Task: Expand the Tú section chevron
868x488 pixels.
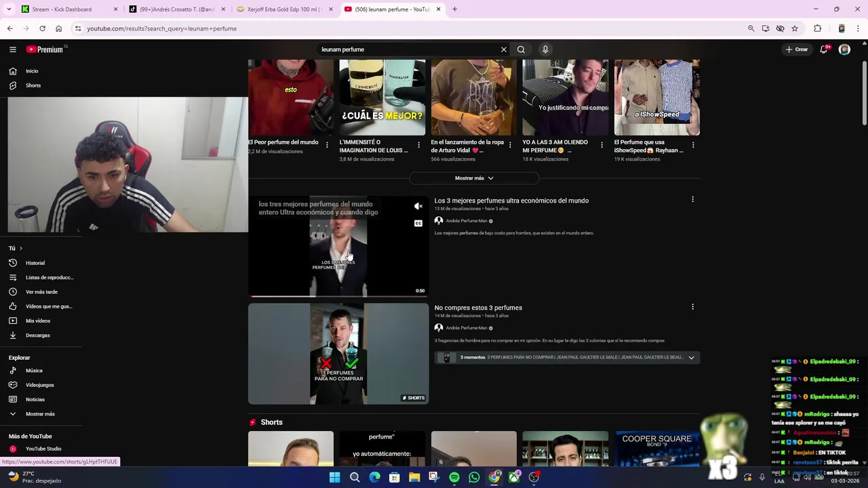Action: 20,248
